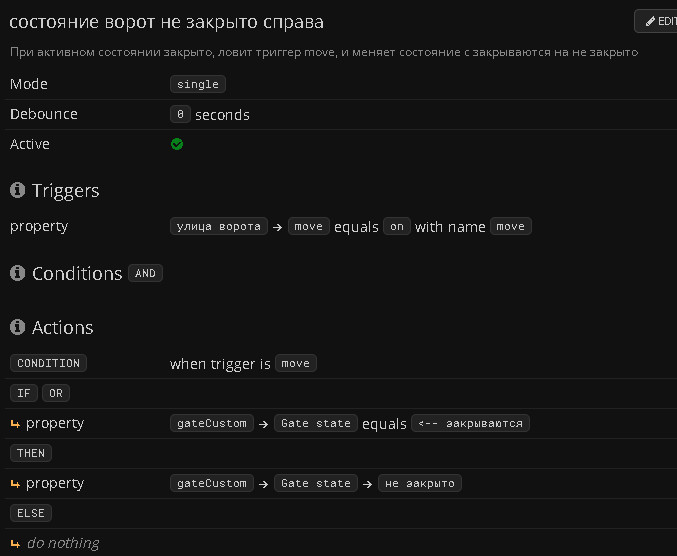Screen dimensions: 677x556
Task: Select the Debounce value '0' field
Action: click(x=180, y=114)
